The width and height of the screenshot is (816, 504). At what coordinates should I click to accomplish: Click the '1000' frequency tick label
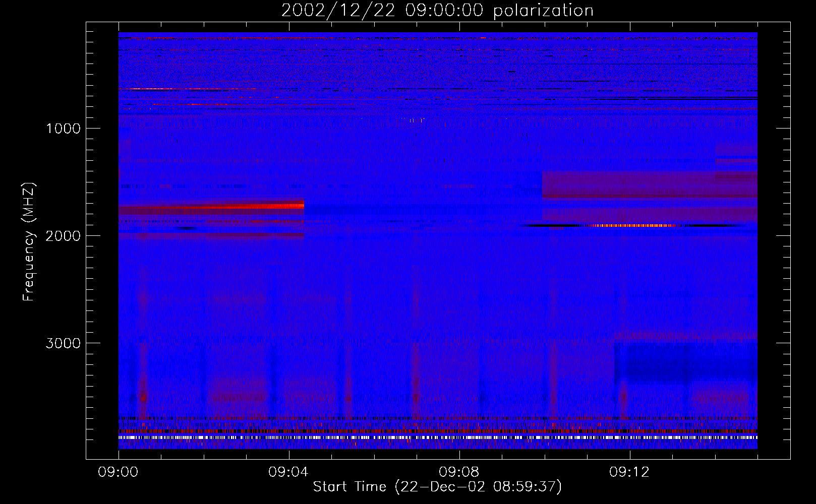(64, 128)
